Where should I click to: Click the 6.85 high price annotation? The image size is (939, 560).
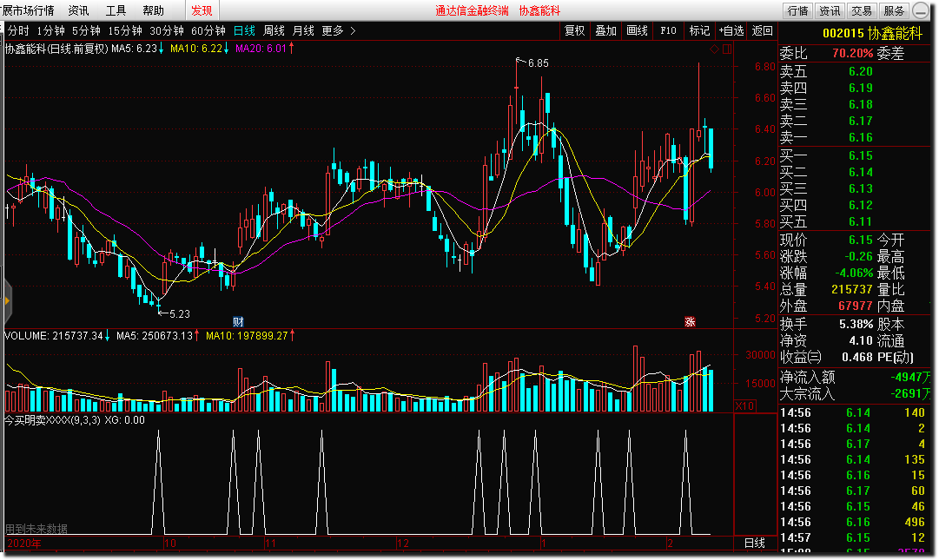point(538,63)
